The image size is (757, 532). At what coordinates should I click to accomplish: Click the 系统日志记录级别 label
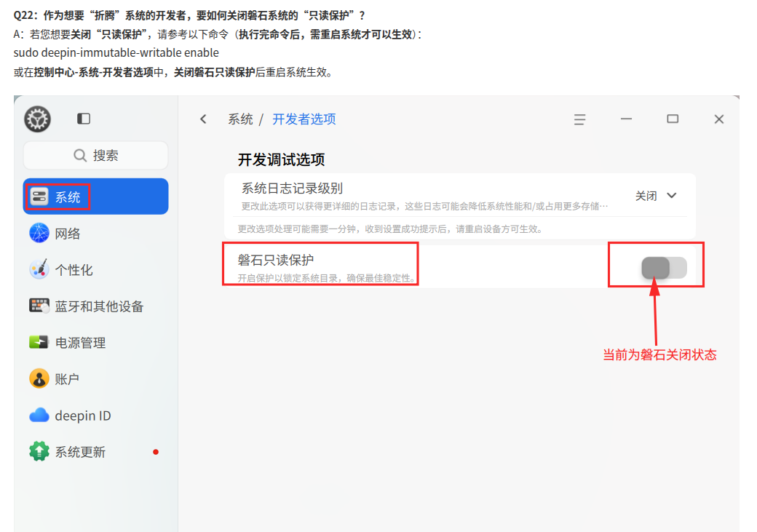click(292, 188)
